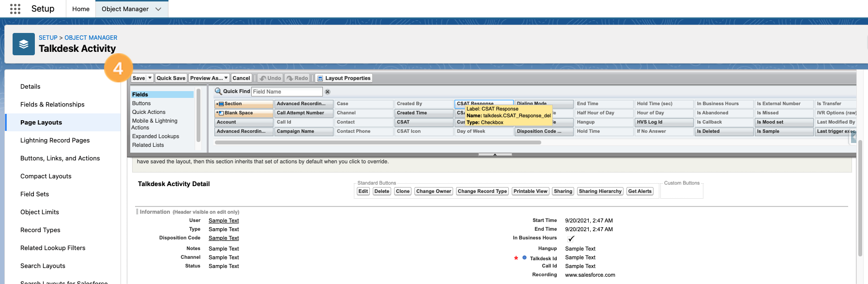Click the Talkdesk Activity object layers icon
Viewport: 868px width, 284px height.
tap(24, 44)
